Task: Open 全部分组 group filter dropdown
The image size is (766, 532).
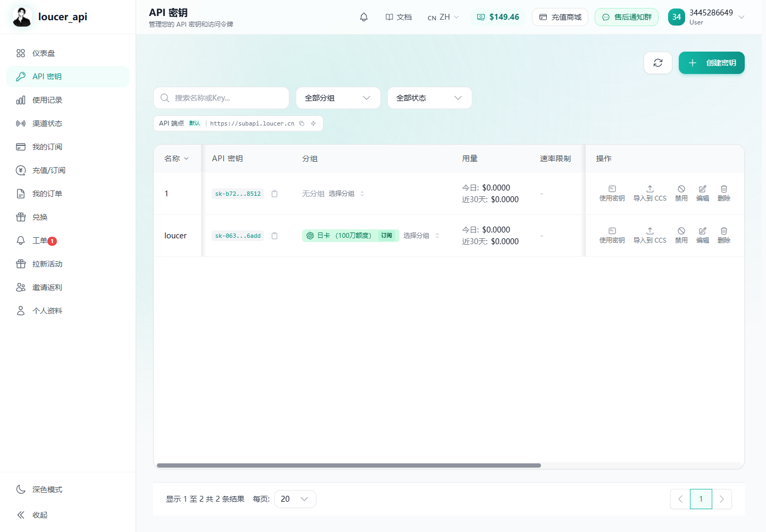Action: 338,98
